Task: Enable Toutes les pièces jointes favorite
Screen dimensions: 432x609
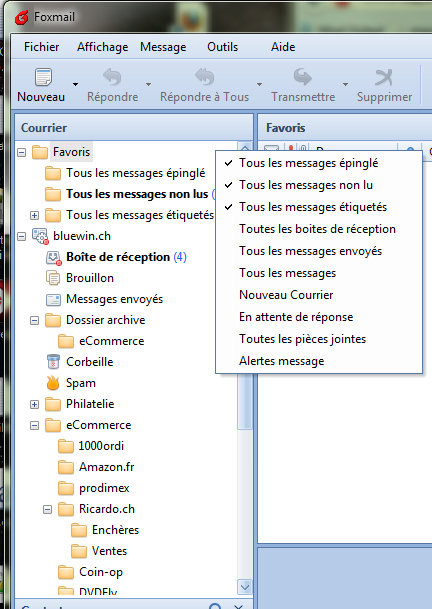Action: (x=319, y=339)
